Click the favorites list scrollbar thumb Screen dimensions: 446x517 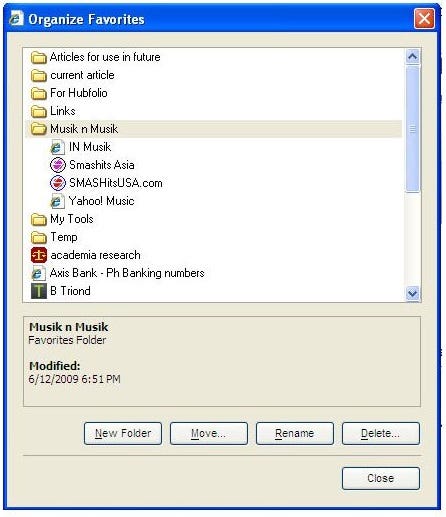coord(413,129)
